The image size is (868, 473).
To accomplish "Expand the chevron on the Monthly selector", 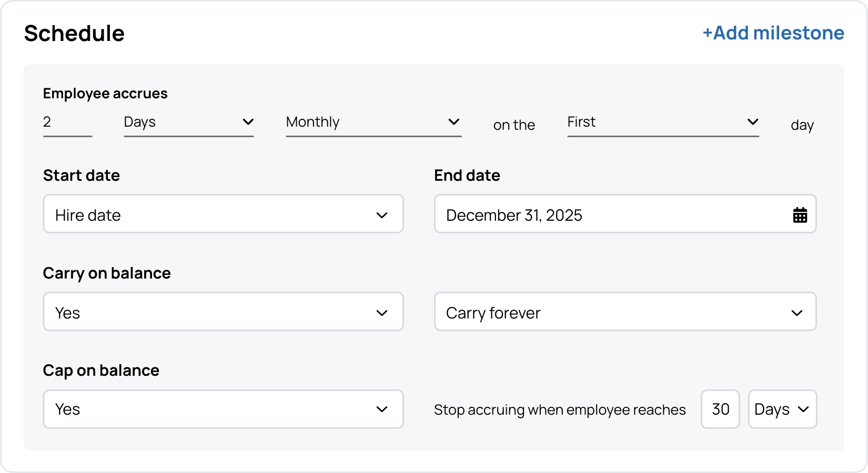I will click(453, 122).
